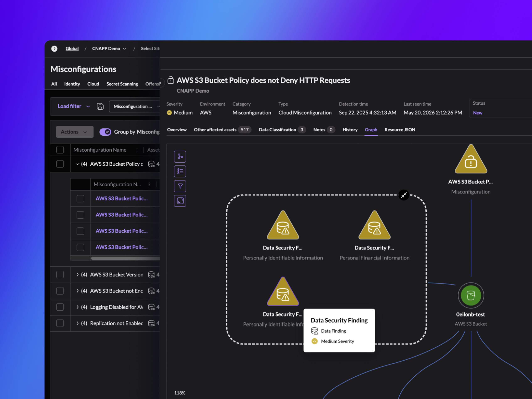Collapse the grouped data findings cluster

click(404, 195)
